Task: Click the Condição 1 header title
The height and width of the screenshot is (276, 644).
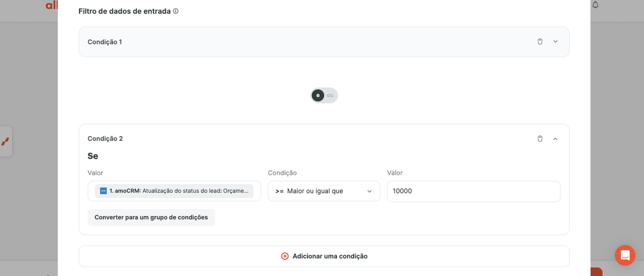Action: pyautogui.click(x=105, y=42)
